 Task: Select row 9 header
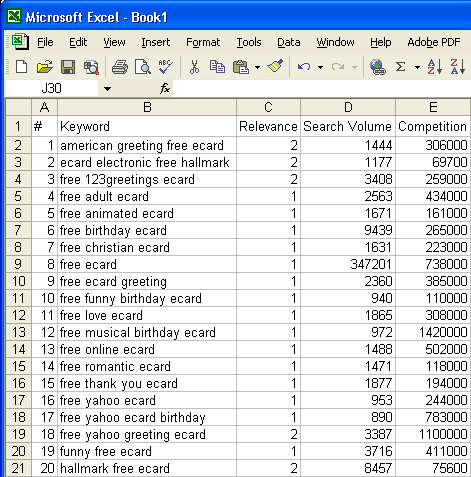point(19,264)
